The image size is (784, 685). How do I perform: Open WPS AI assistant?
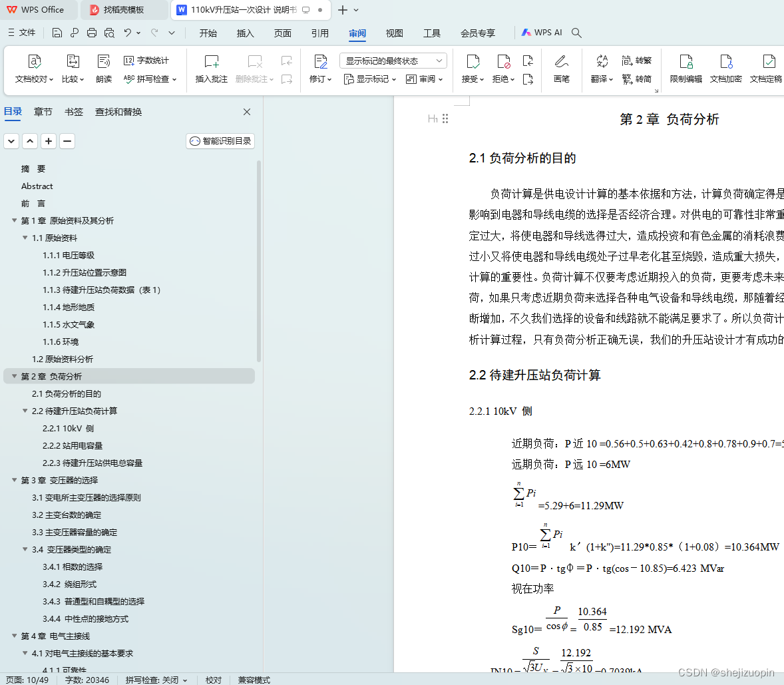click(542, 33)
